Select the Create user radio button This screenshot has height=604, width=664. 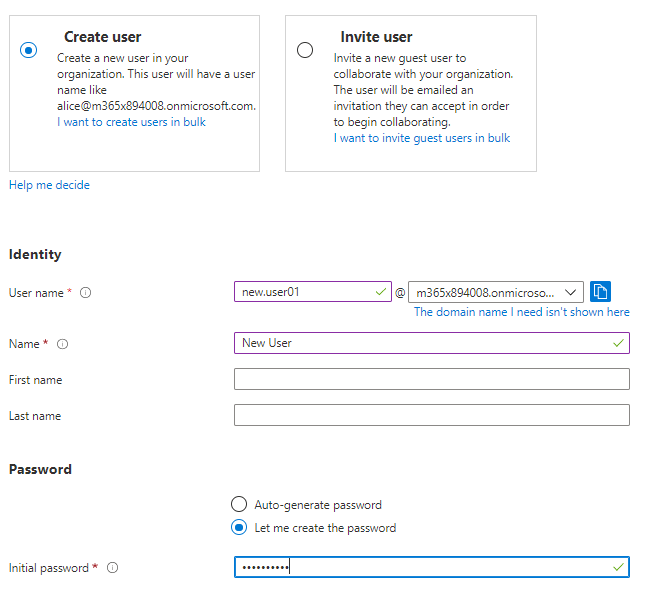29,50
